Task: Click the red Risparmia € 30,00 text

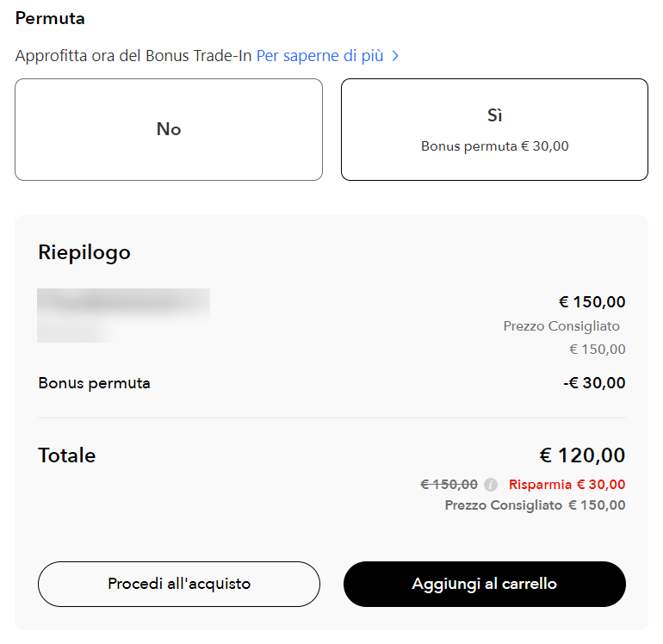Action: point(567,485)
